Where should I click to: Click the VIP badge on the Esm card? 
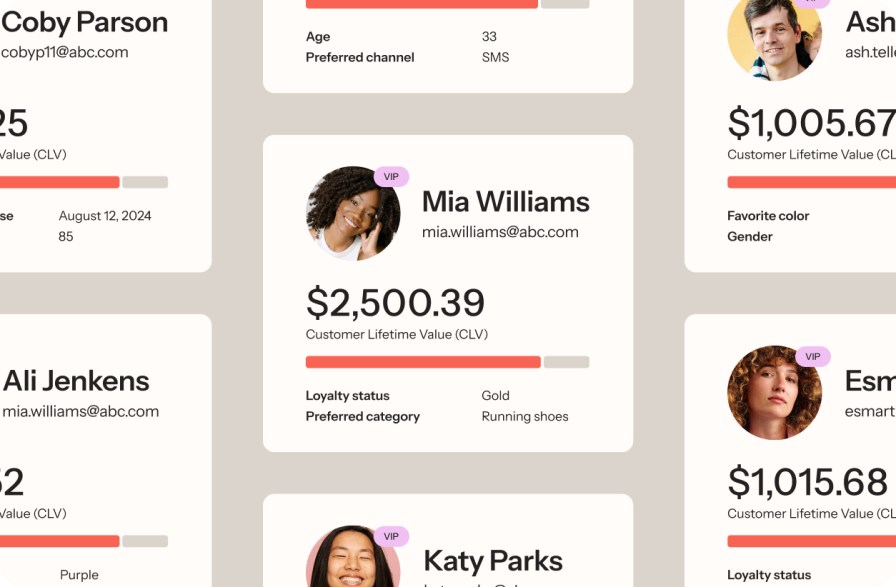pyautogui.click(x=812, y=357)
